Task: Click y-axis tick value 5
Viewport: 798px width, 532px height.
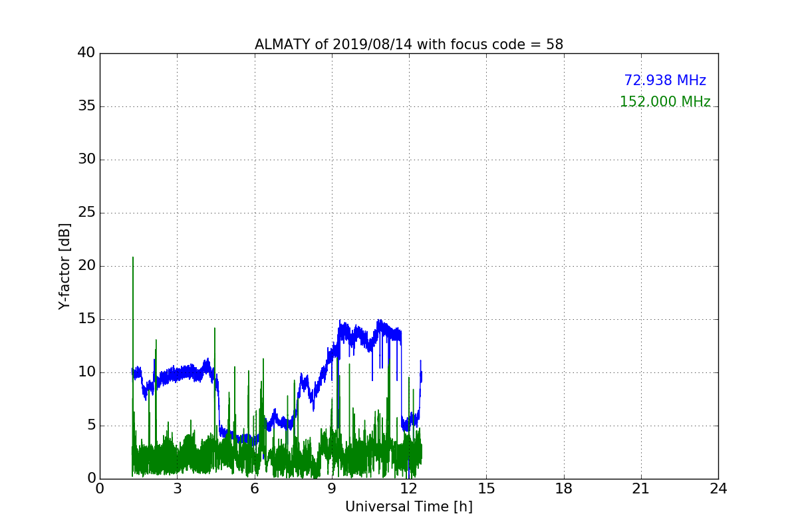Action: pyautogui.click(x=91, y=426)
